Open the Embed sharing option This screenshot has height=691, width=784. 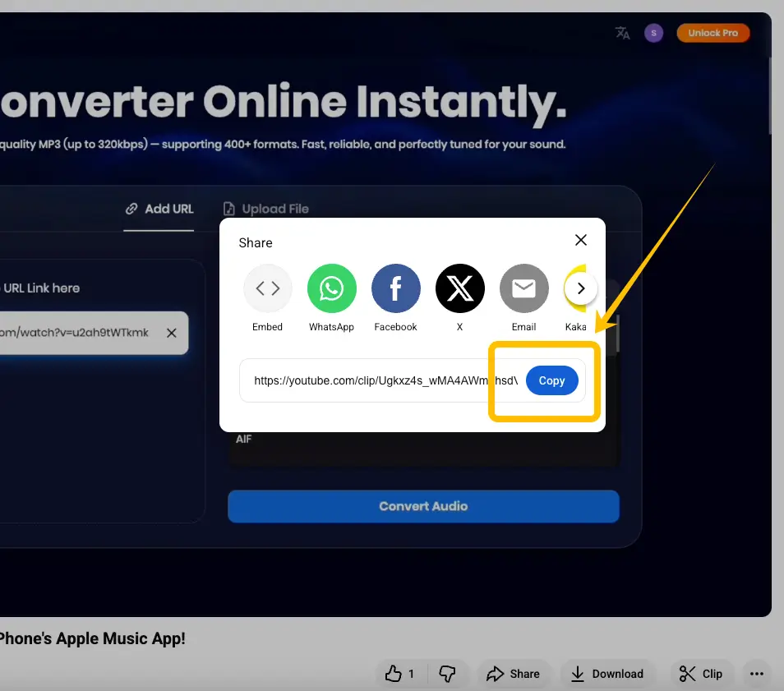267,288
